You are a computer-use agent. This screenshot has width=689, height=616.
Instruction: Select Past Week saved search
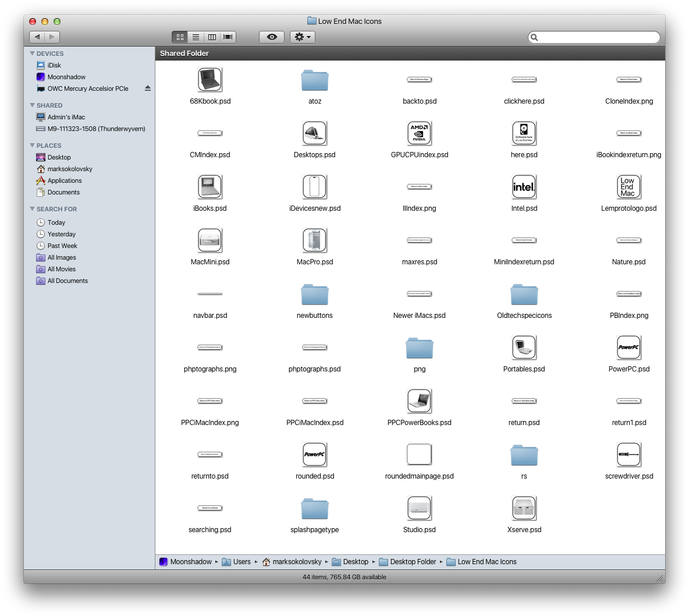pos(62,246)
